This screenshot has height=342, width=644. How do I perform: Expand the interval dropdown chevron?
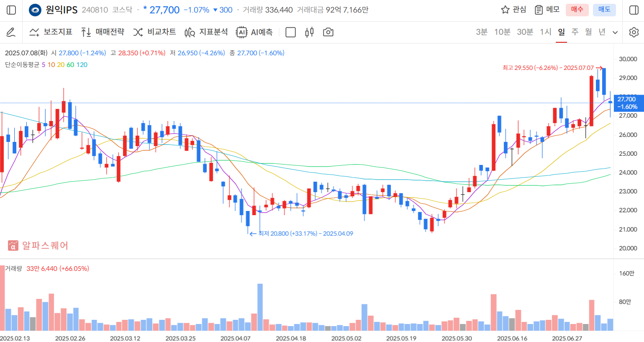(615, 33)
